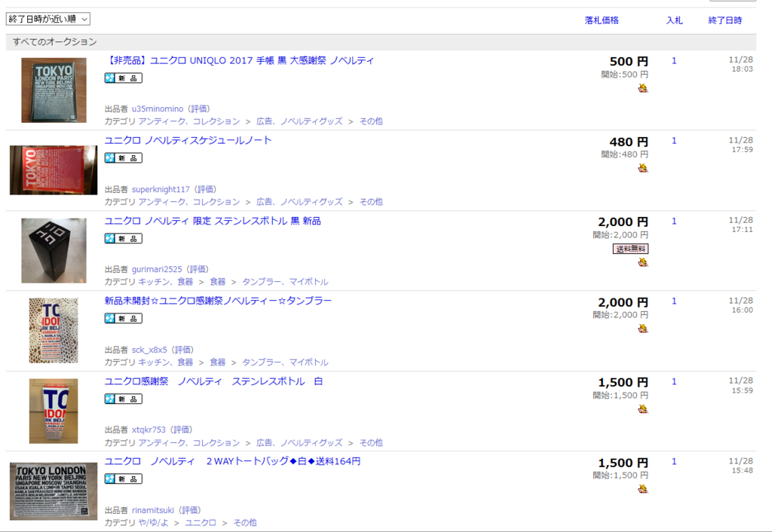Open 評価 link next to u35minomino
Image resolution: width=772 pixels, height=532 pixels.
click(199, 109)
